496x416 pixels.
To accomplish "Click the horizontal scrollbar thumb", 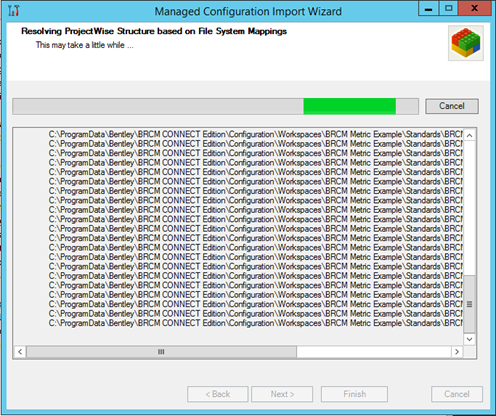I will (x=161, y=352).
